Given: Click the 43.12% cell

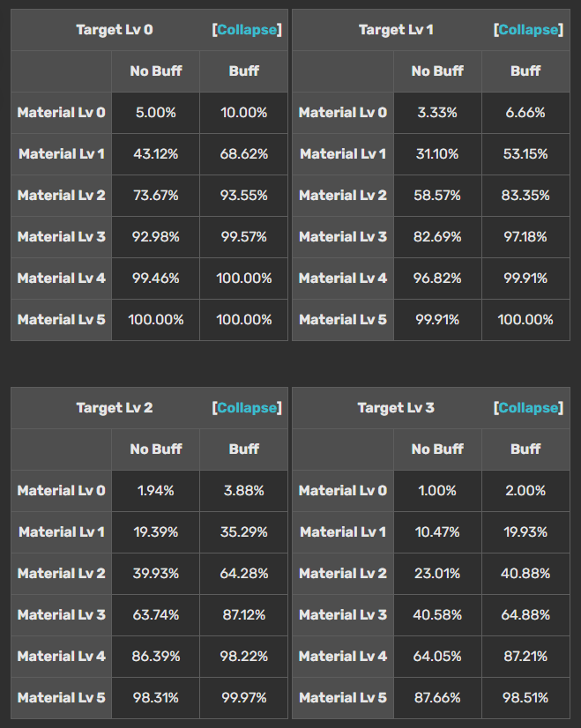Looking at the screenshot, I should click(156, 154).
